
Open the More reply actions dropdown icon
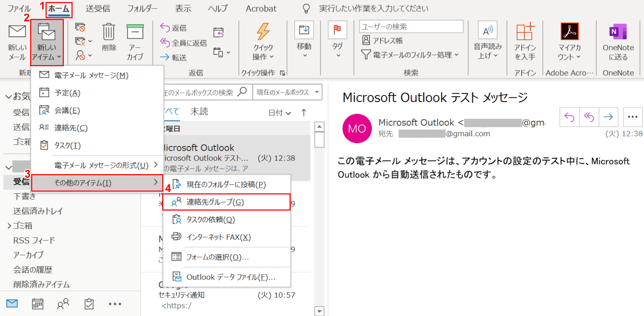coord(222,53)
